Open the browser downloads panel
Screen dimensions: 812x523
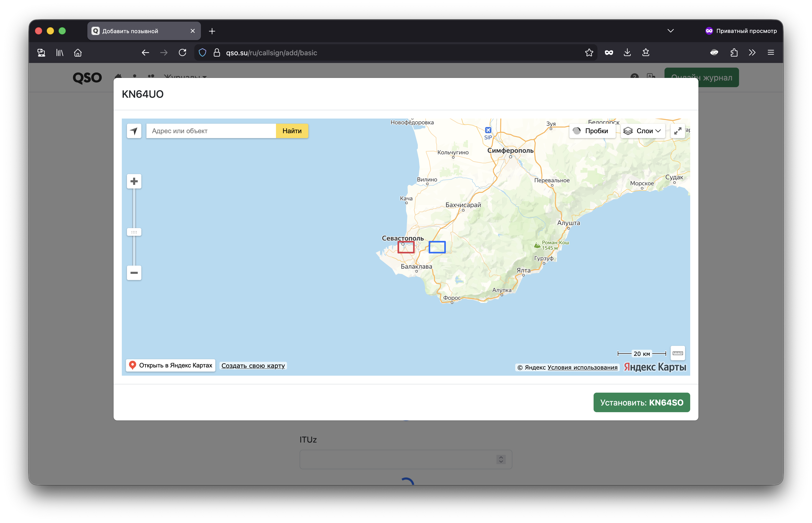(x=628, y=53)
